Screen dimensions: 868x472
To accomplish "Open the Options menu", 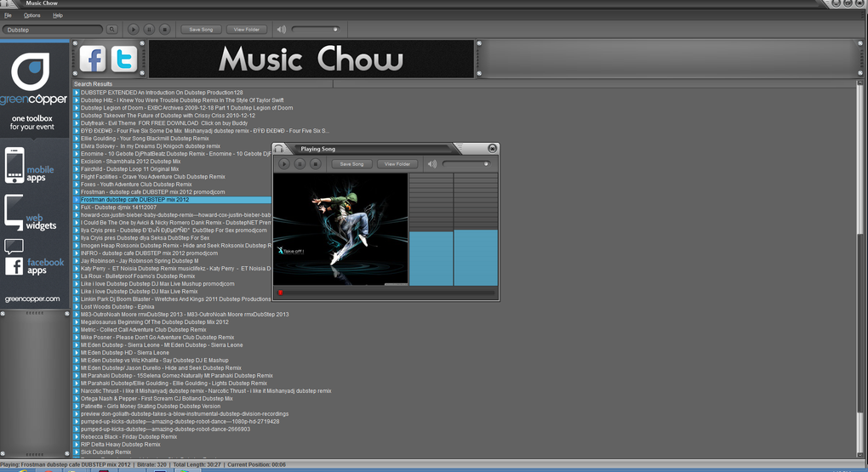I will pos(31,15).
